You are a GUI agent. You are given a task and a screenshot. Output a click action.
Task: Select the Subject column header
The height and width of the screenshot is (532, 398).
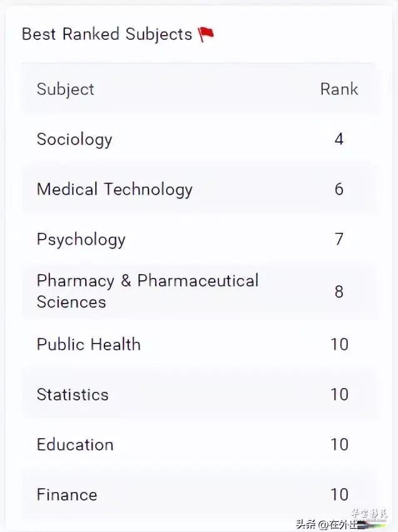point(66,90)
